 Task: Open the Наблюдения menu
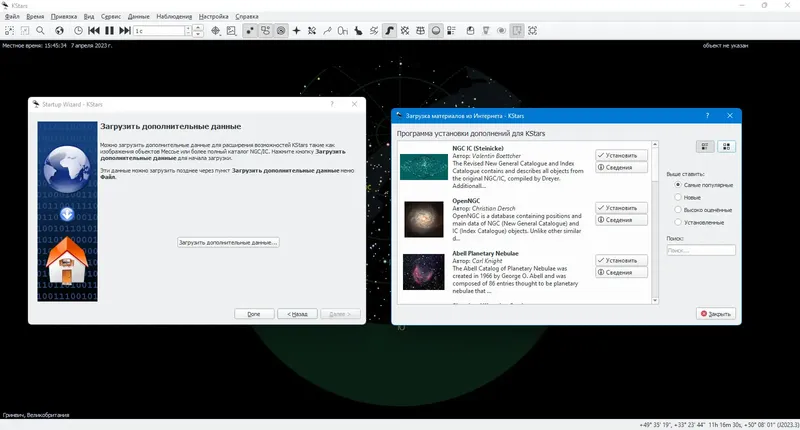(174, 16)
